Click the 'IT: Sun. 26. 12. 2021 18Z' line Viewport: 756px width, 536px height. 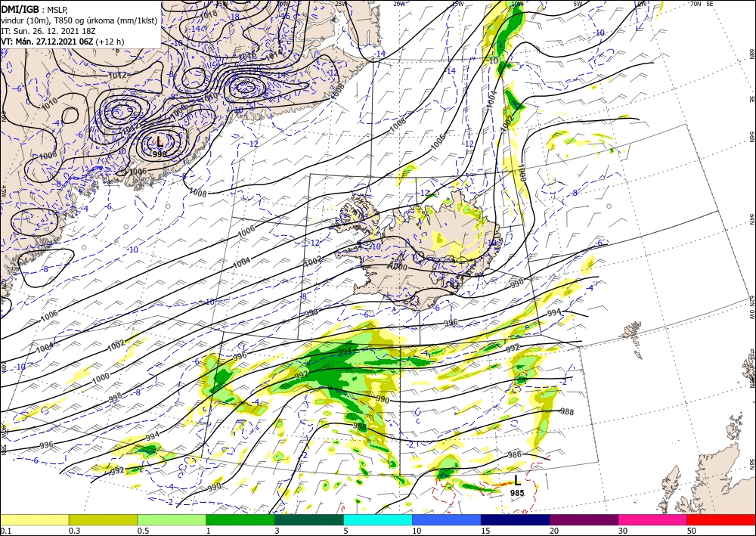pyautogui.click(x=48, y=31)
